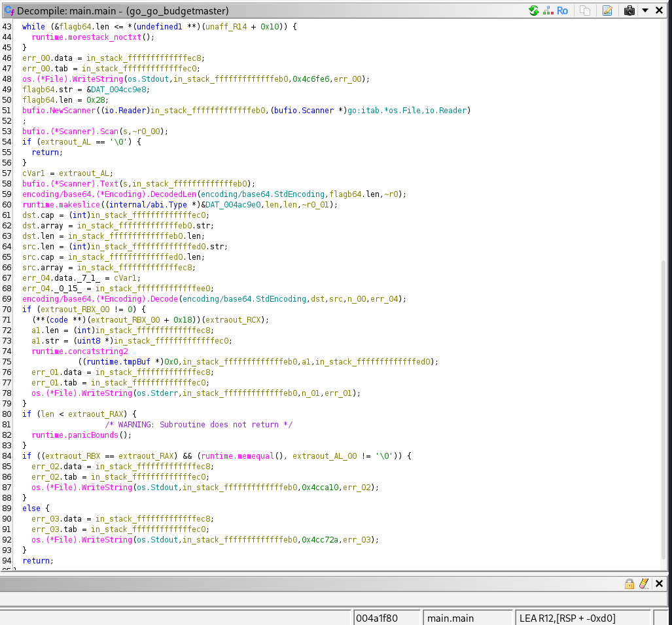Toggle the console scroll lock padlock
This screenshot has width=672, height=625.
click(629, 584)
